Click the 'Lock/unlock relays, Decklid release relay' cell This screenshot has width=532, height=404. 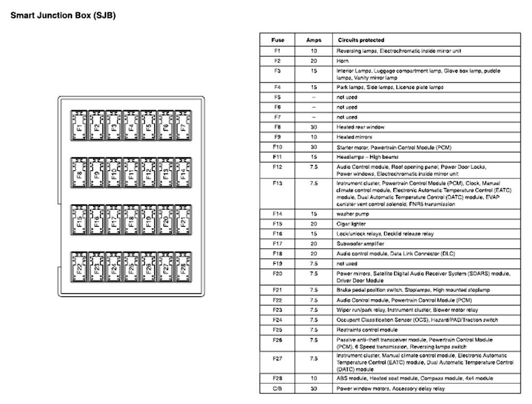[x=427, y=234]
